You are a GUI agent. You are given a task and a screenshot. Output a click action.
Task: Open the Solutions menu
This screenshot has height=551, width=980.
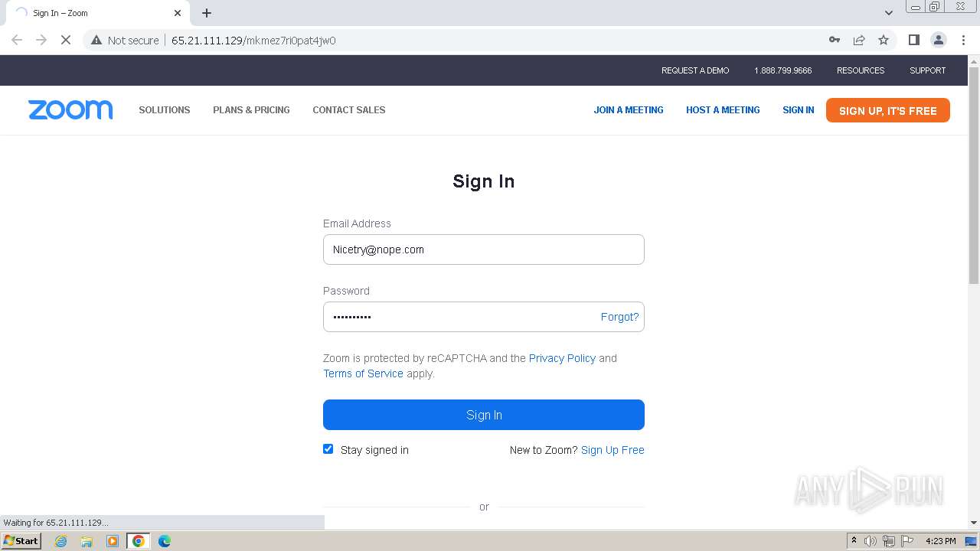pyautogui.click(x=165, y=110)
